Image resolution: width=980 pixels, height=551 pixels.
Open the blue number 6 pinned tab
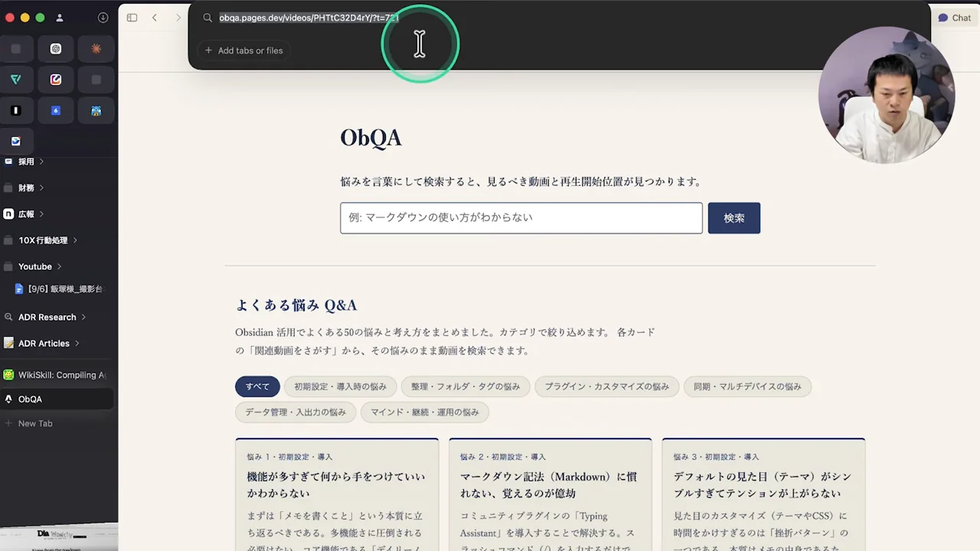tap(56, 110)
